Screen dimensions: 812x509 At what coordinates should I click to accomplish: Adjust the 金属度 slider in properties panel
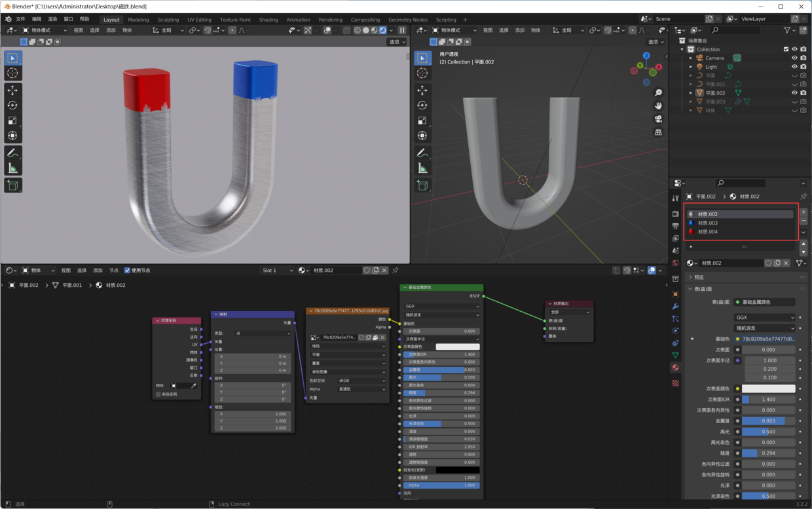coord(769,421)
